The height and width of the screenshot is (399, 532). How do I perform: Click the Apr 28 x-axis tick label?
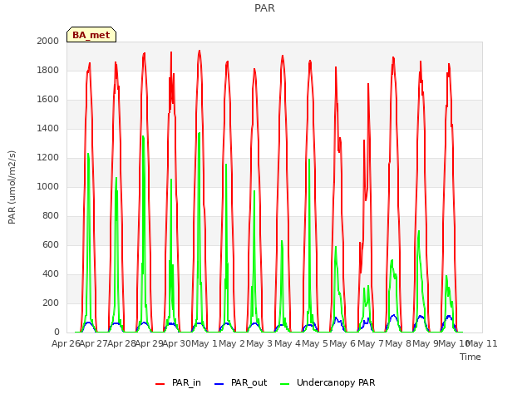tap(121, 343)
